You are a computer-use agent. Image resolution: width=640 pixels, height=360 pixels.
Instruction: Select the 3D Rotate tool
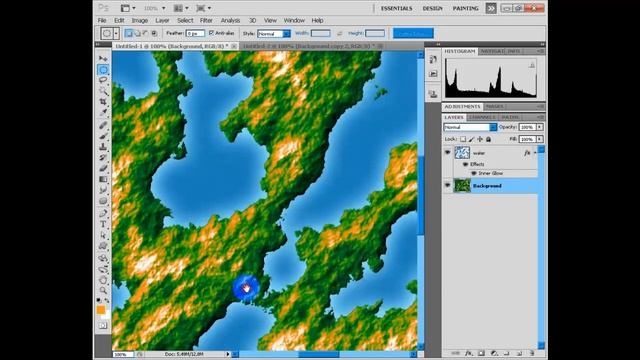pyautogui.click(x=103, y=258)
